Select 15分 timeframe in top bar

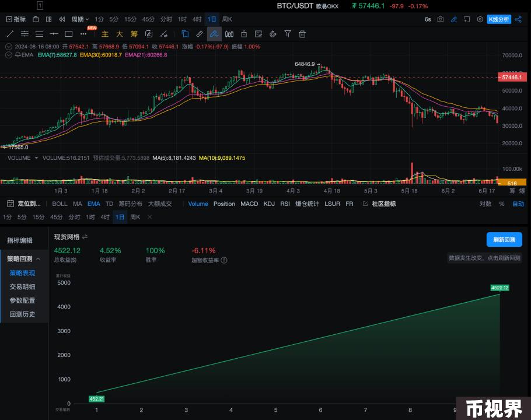pos(130,19)
